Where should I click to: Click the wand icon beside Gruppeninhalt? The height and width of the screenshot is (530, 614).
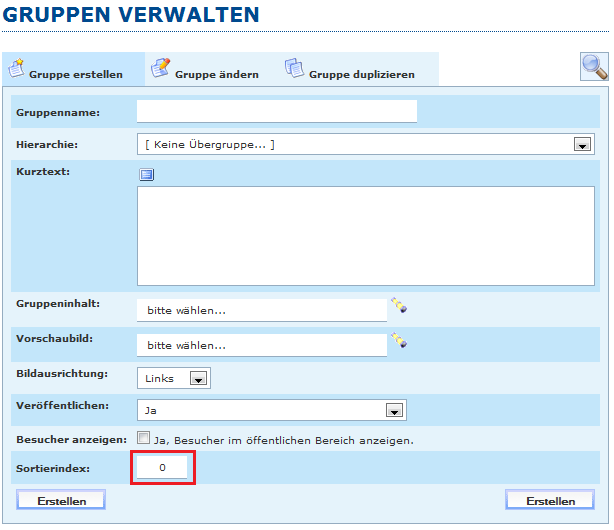(399, 306)
